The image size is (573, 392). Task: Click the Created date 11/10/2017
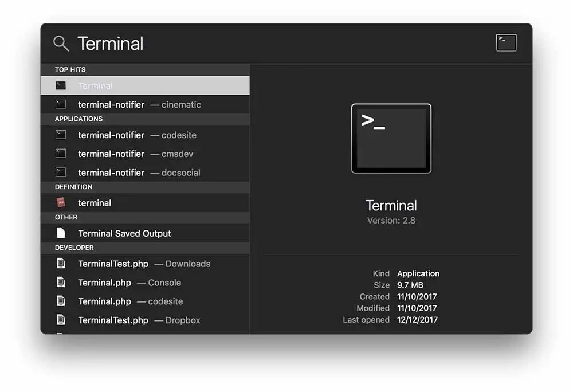[417, 297]
